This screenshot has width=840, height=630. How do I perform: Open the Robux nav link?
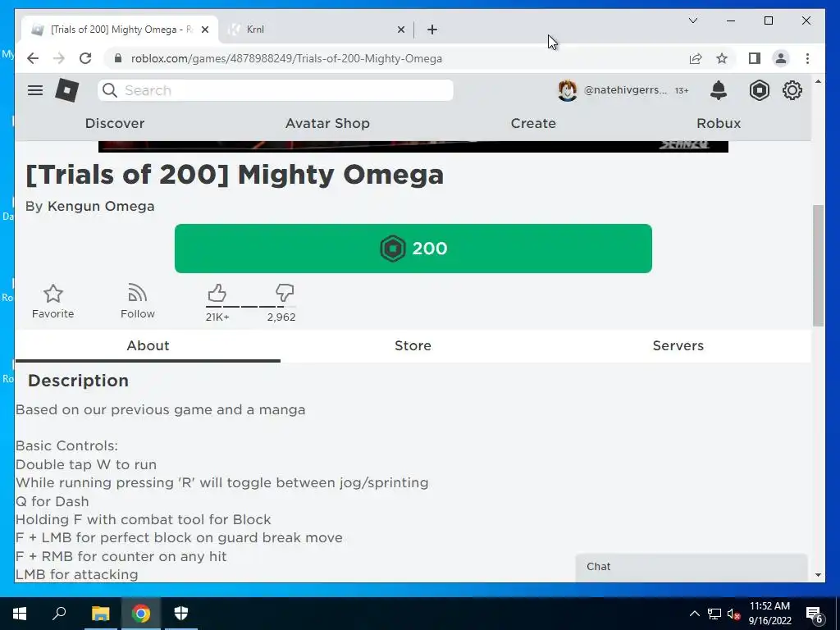click(x=719, y=123)
